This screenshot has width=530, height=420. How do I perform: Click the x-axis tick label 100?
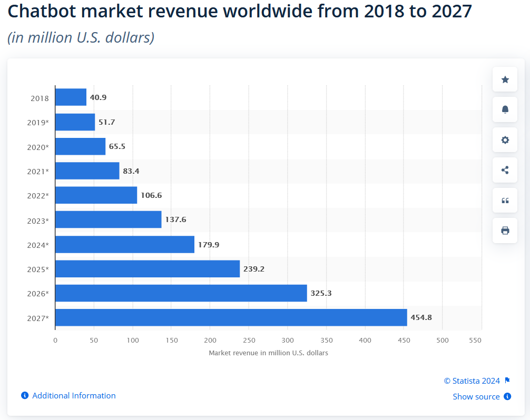point(133,341)
